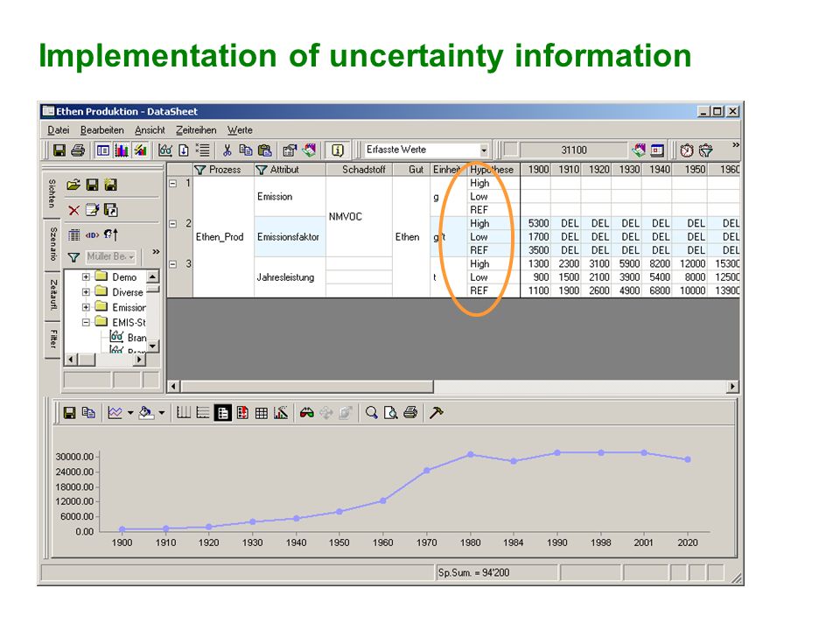The height and width of the screenshot is (630, 840).
Task: Switch to the Filter side tab
Action: 52,339
